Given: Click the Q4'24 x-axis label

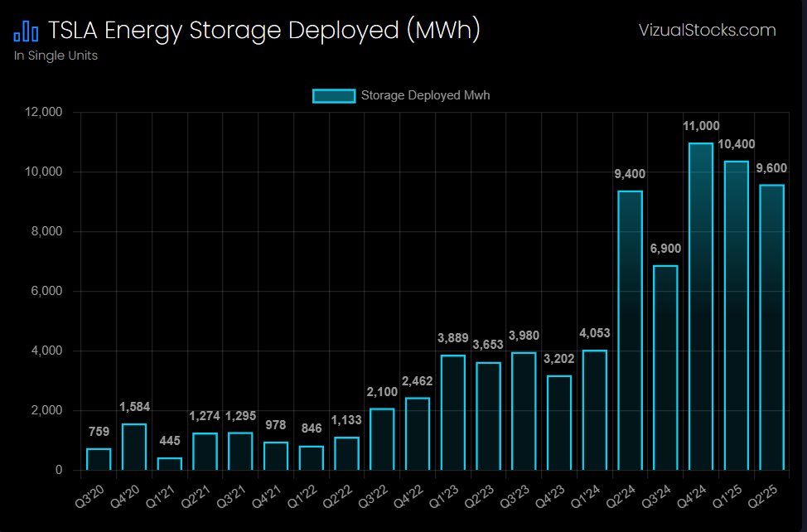Looking at the screenshot, I should point(692,496).
